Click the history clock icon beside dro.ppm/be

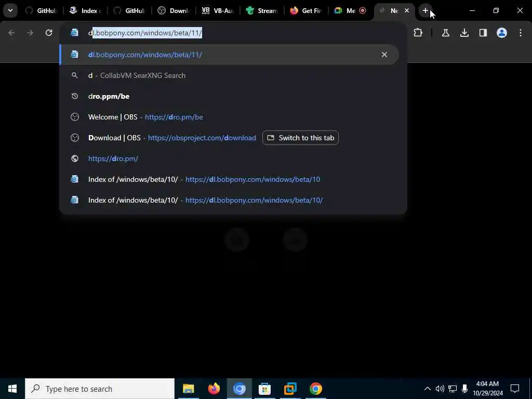coord(75,96)
